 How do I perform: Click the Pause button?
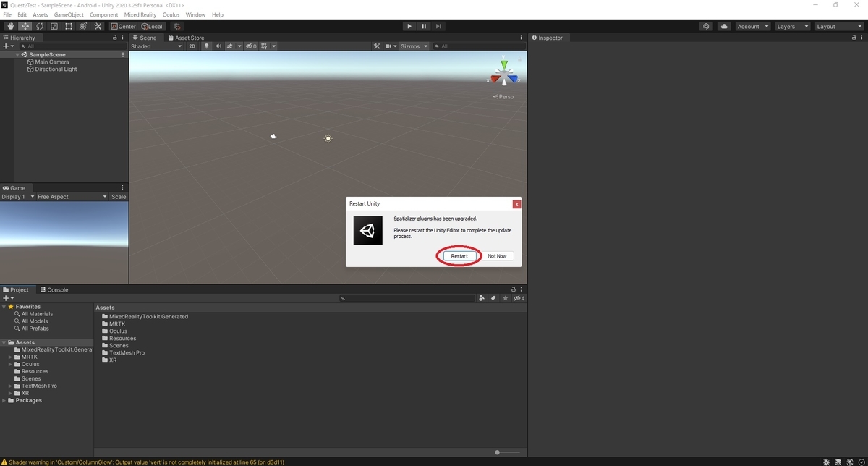click(424, 26)
